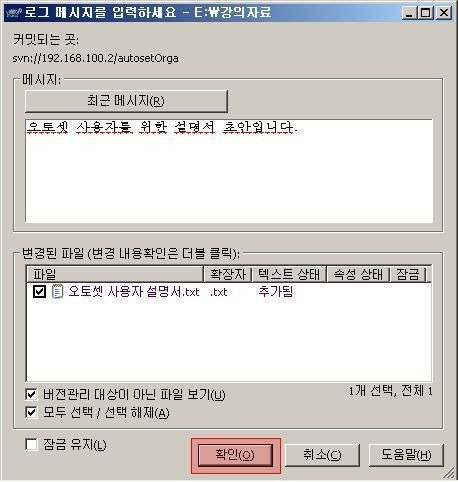Click the resize grip at dialog corner
The image size is (458, 482).
449,473
